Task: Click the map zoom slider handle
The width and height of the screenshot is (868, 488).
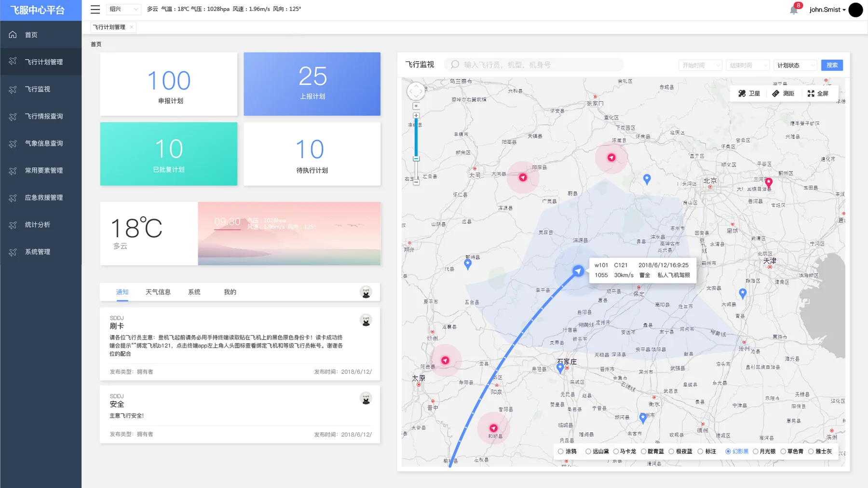Action: (x=416, y=159)
